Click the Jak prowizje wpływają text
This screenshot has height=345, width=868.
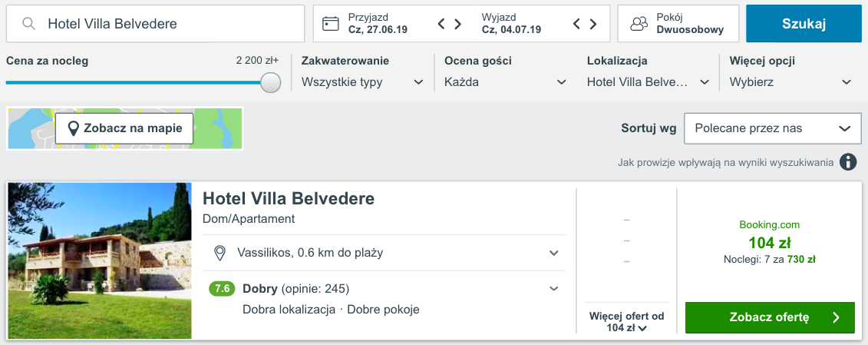[x=726, y=163]
